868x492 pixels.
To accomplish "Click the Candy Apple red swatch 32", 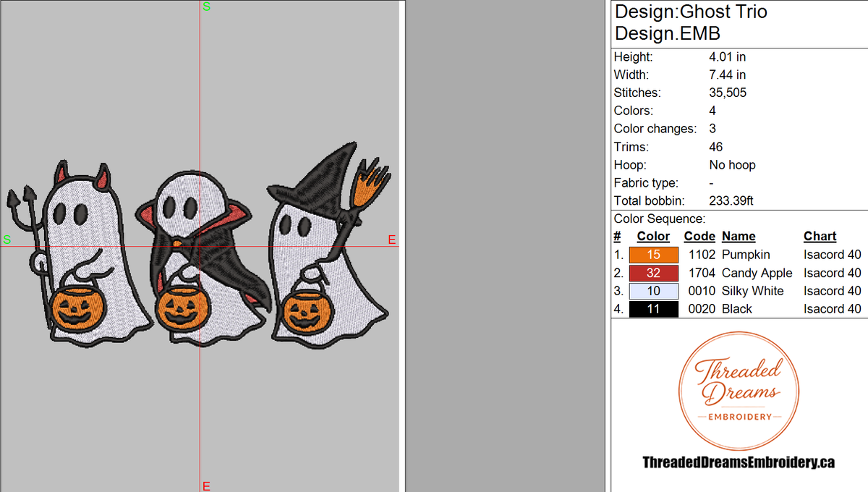I will pos(654,273).
